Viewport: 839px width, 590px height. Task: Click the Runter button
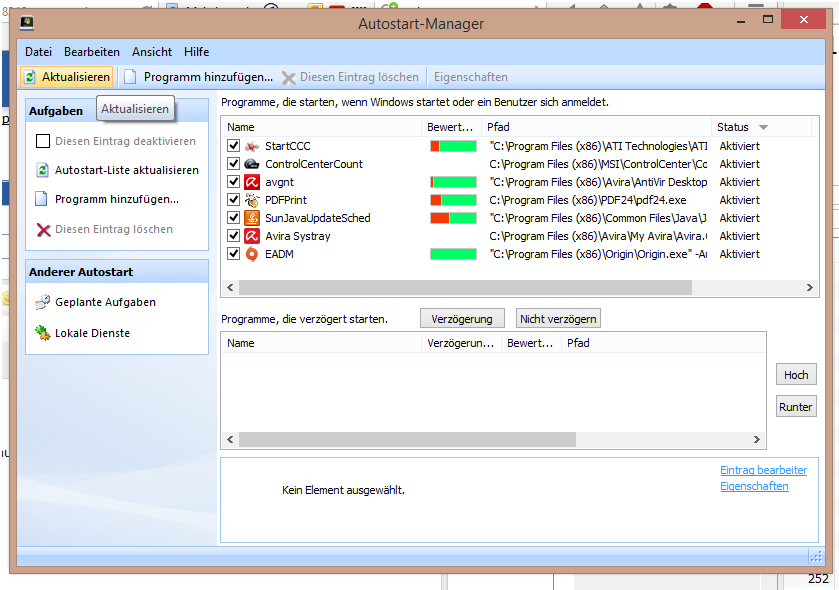(x=796, y=407)
